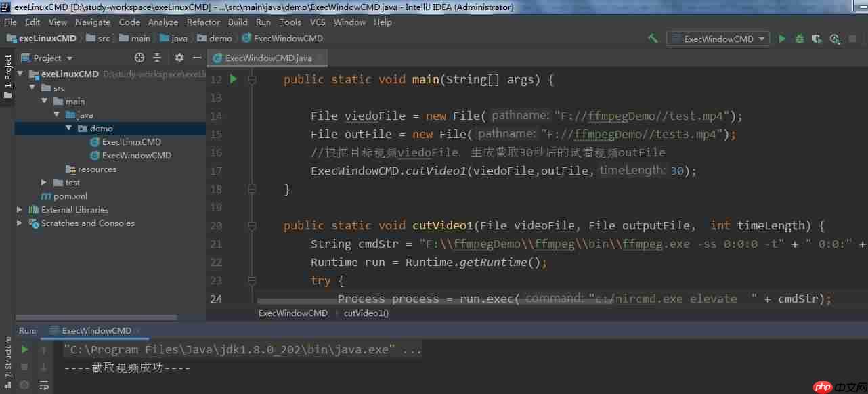
Task: Run the app with the green play toolbar icon
Action: (782, 39)
